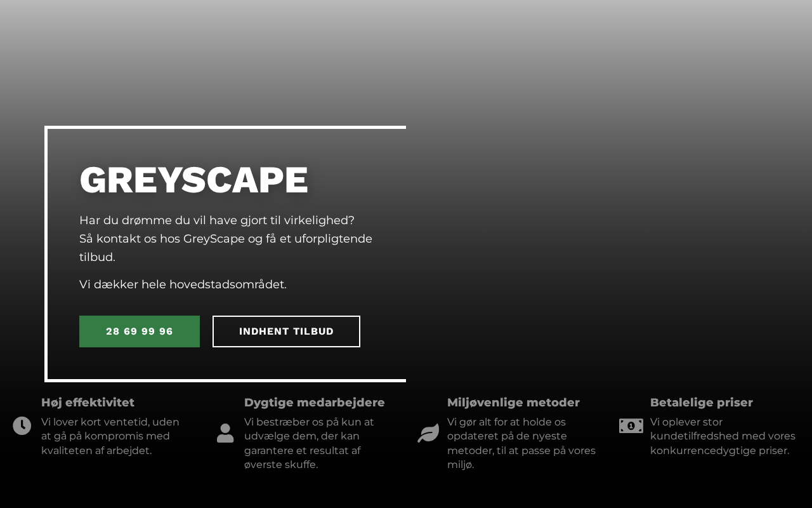
Task: Click the 'Har du drømme' text line
Action: point(217,220)
